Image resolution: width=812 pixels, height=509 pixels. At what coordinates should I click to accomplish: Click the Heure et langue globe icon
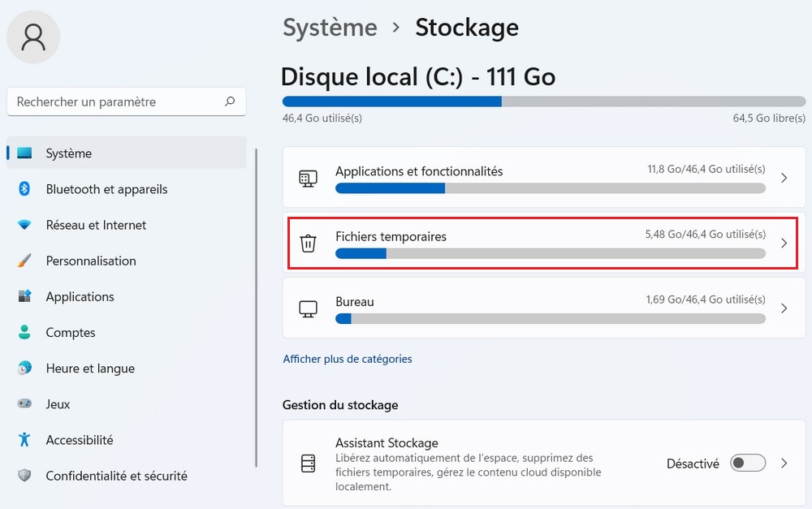24,368
